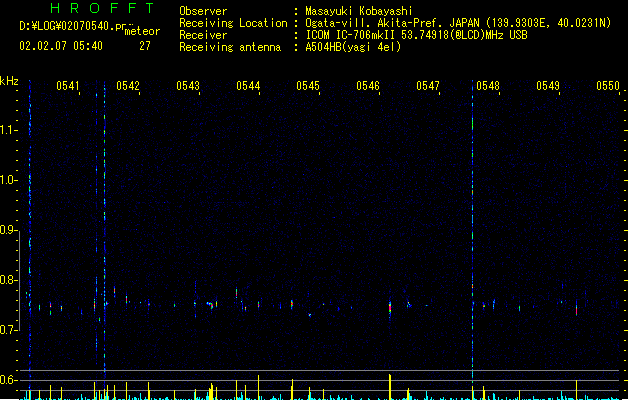This screenshot has width=629, height=400.
Task: Click the Receiving antenna field label
Action: coord(230,47)
